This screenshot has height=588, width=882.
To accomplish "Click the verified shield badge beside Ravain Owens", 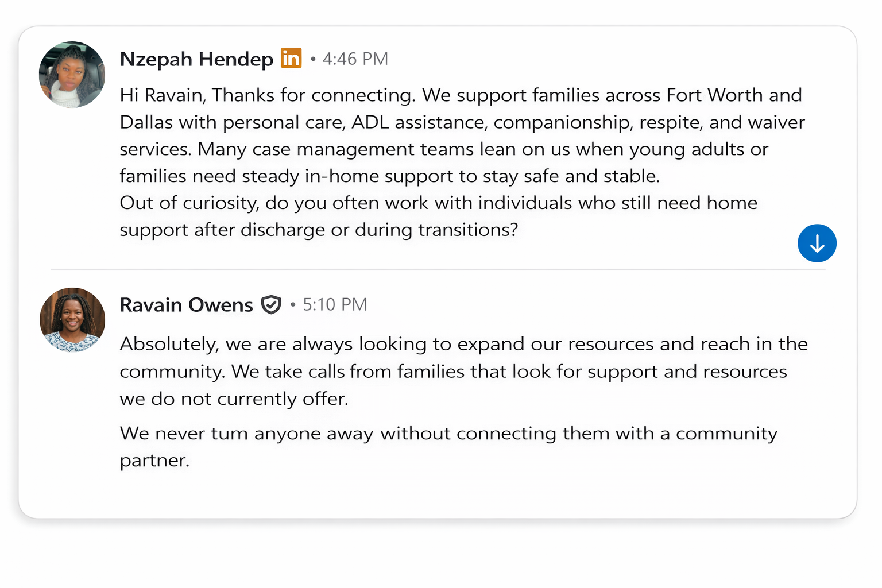I will [271, 304].
